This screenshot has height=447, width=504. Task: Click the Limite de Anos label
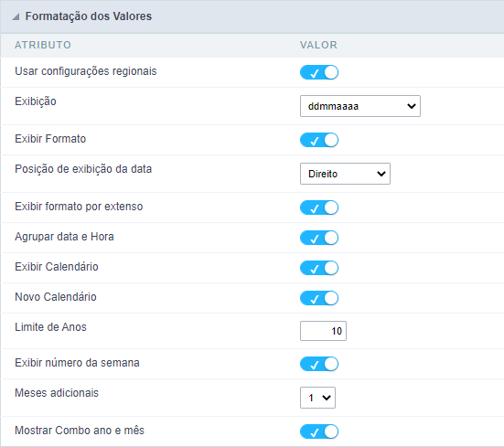click(51, 327)
